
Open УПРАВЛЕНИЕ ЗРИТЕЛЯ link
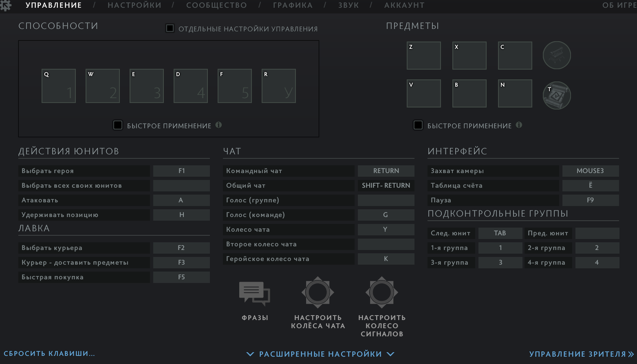click(x=577, y=354)
